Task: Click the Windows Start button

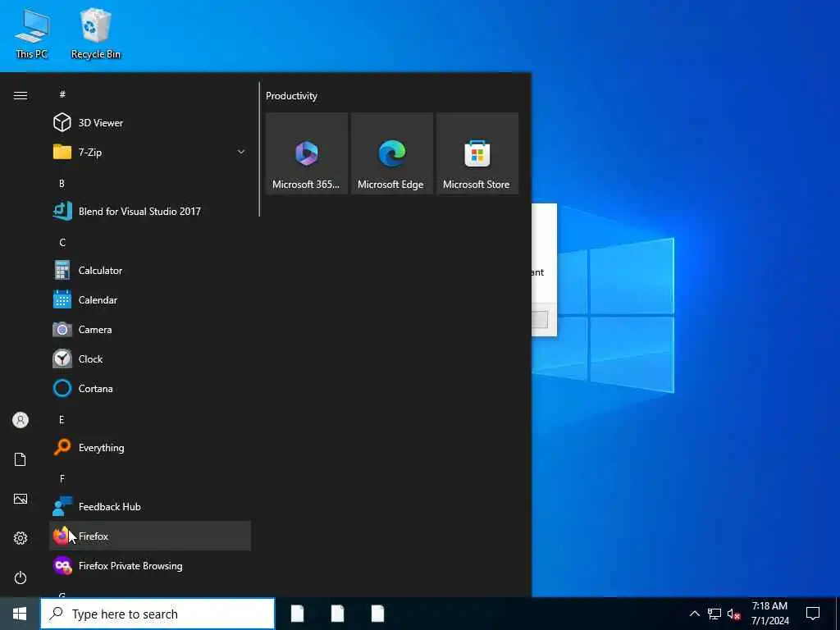Action: pyautogui.click(x=20, y=614)
